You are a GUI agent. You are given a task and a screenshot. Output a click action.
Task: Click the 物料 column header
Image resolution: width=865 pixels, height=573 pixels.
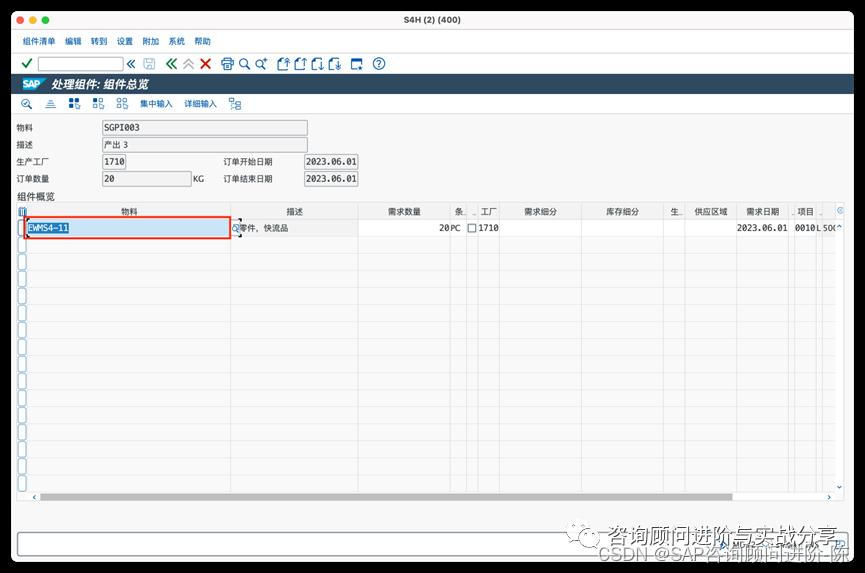tap(129, 212)
